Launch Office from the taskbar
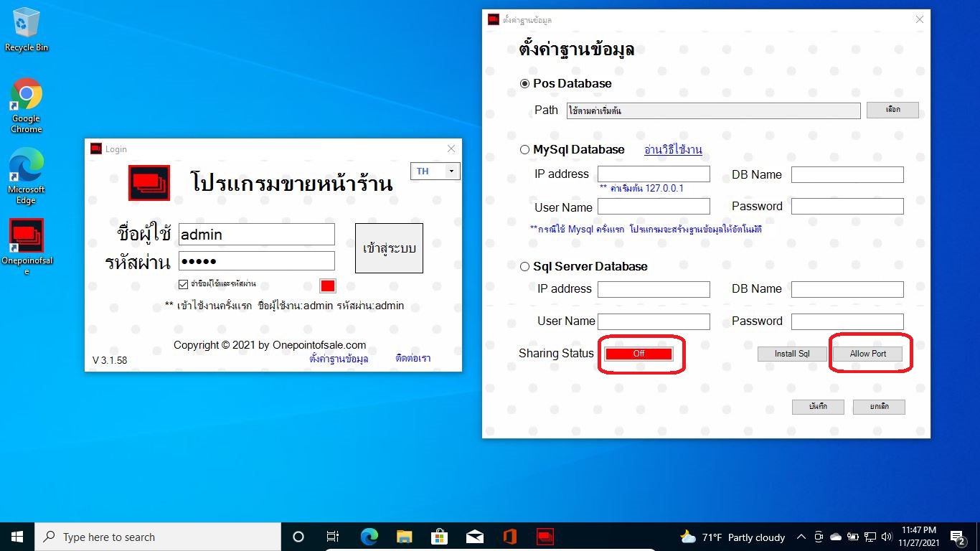The image size is (980, 551). pyautogui.click(x=510, y=537)
